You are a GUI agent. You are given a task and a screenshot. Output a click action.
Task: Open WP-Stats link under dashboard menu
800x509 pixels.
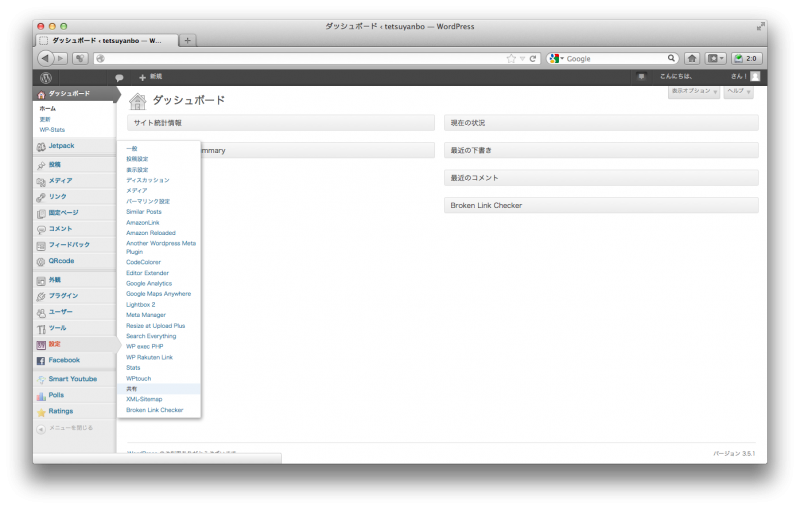(x=52, y=130)
